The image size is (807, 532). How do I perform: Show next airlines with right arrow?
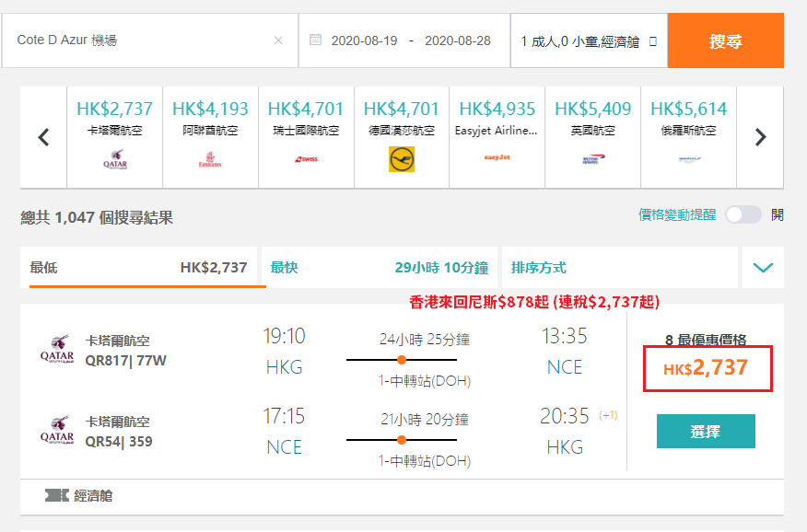pyautogui.click(x=761, y=137)
